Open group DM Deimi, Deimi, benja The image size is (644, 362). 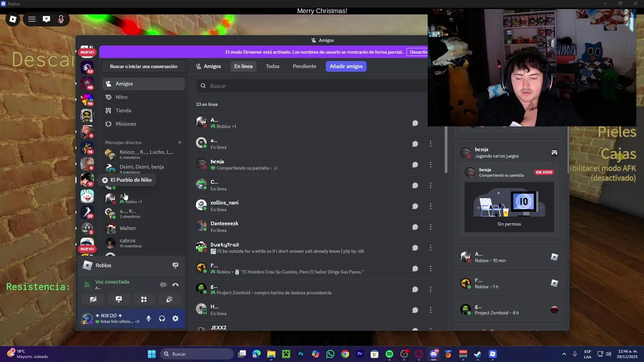pyautogui.click(x=143, y=169)
